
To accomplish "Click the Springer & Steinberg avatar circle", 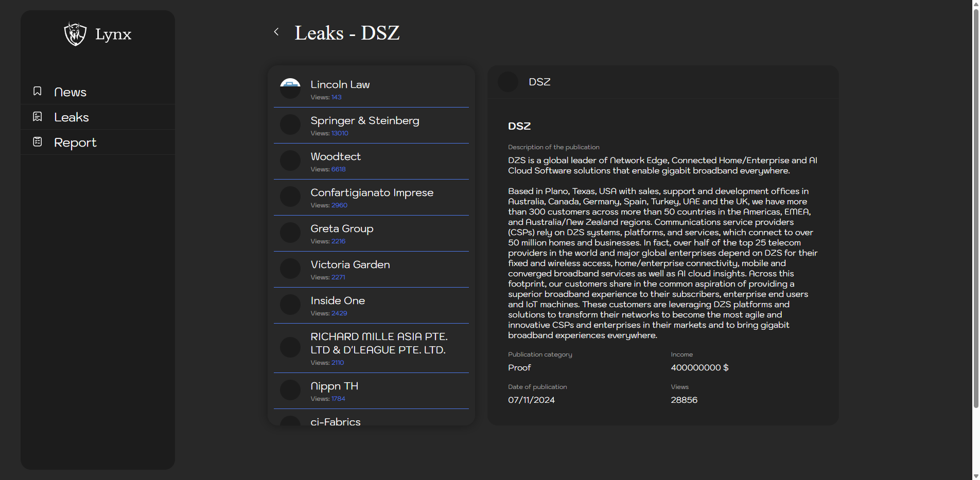I will coord(290,125).
